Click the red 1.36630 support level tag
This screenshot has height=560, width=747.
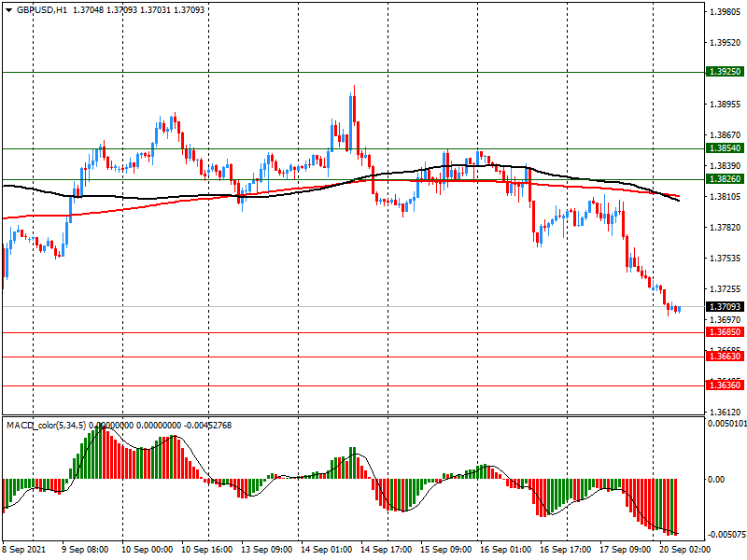(726, 357)
